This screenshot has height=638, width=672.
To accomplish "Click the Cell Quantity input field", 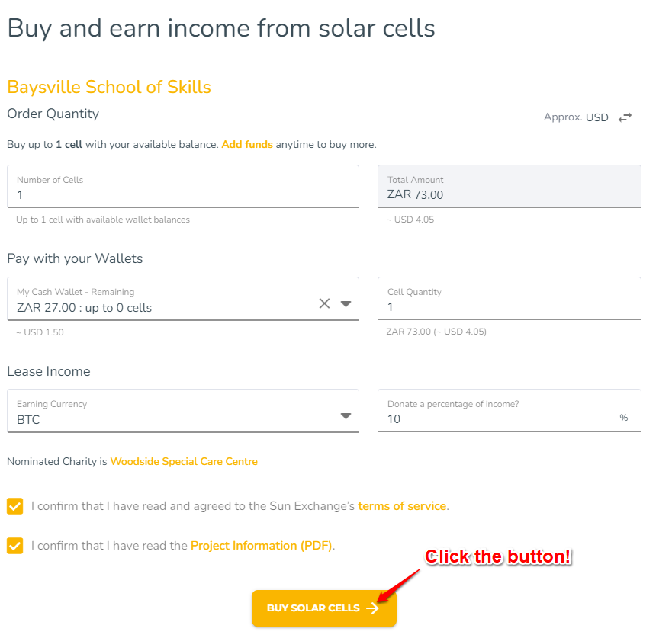I will click(509, 299).
